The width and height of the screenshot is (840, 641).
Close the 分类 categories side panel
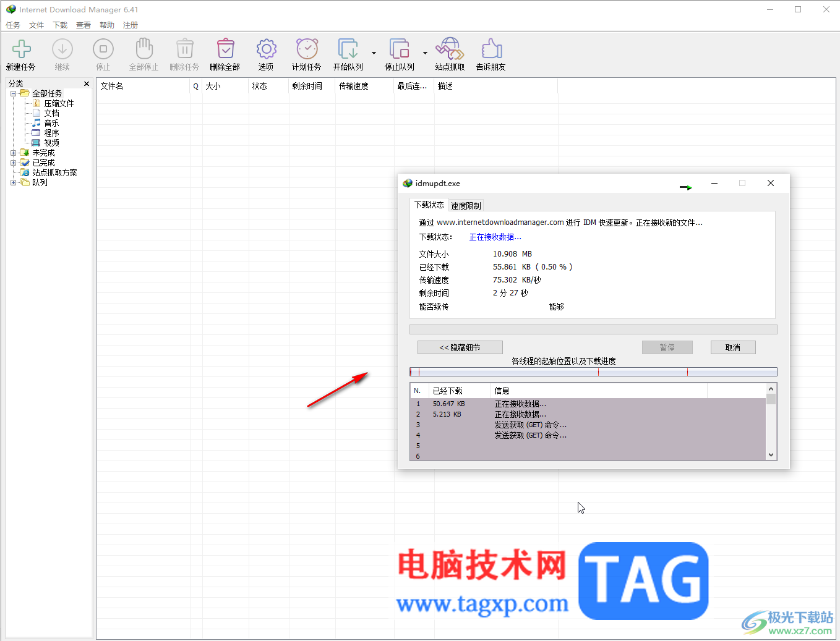[87, 83]
